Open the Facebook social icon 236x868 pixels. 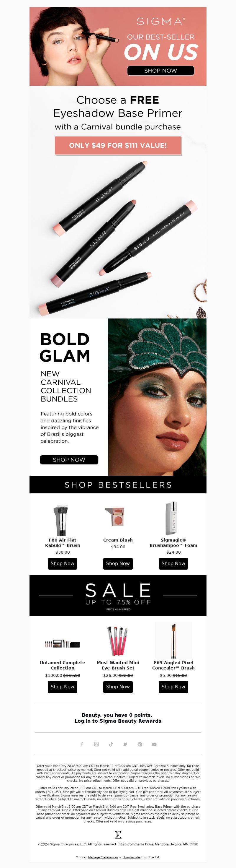[x=82, y=744]
